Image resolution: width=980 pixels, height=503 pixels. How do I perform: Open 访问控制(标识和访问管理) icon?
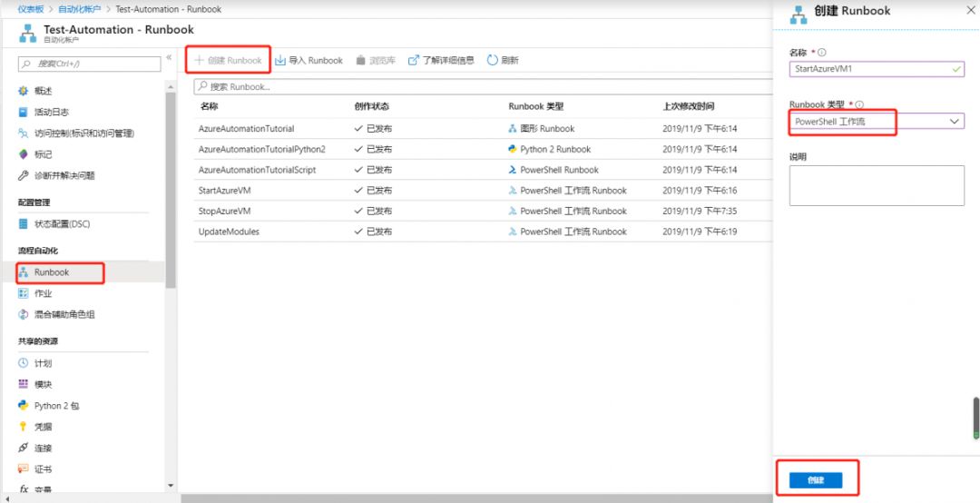click(23, 133)
